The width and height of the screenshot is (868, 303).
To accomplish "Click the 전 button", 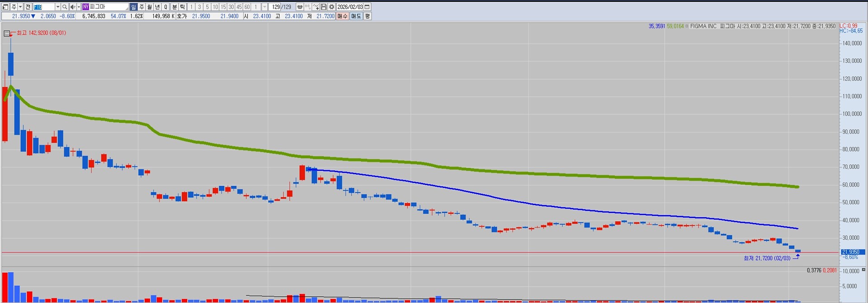I will (x=28, y=7).
